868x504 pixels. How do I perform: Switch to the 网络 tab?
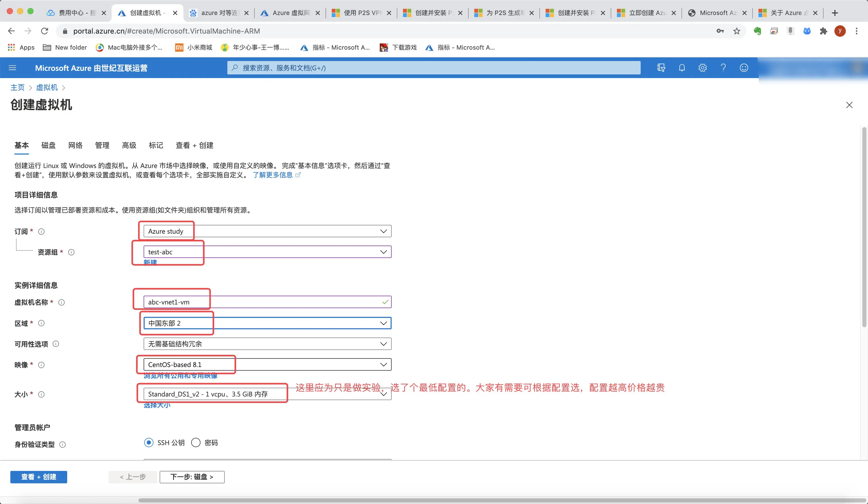pyautogui.click(x=75, y=146)
